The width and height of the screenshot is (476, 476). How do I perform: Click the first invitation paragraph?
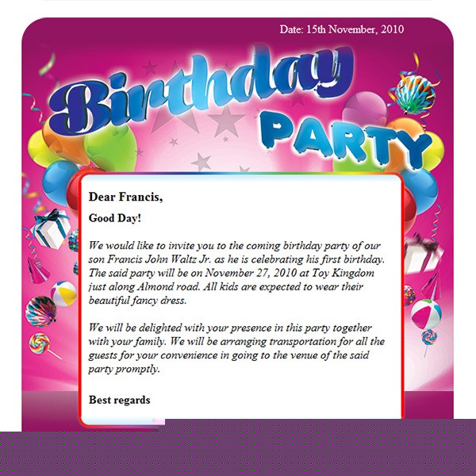[236, 273]
